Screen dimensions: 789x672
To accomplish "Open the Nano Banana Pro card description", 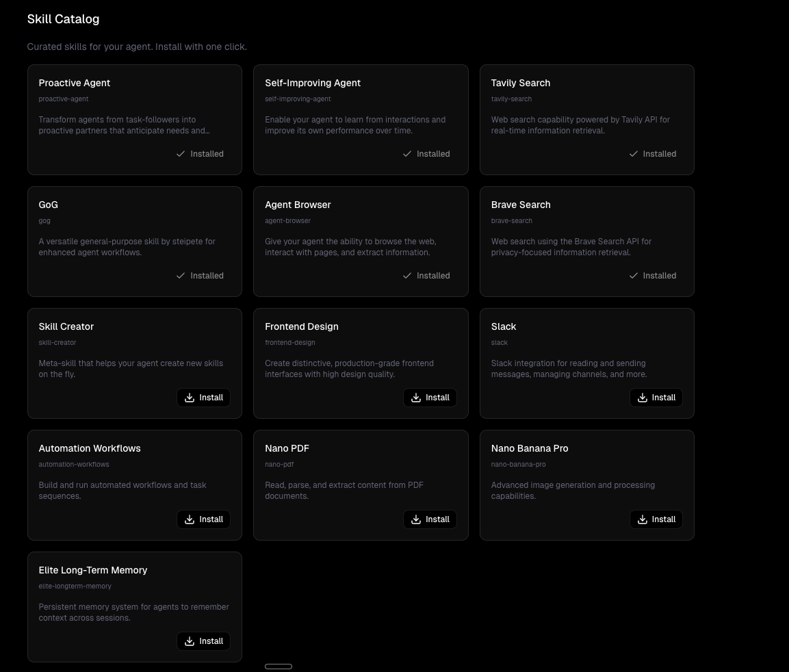I will tap(573, 490).
